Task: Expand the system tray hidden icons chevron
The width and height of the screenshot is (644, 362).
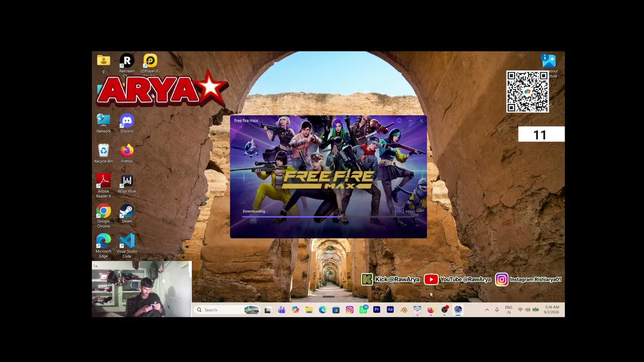Action: tap(487, 310)
